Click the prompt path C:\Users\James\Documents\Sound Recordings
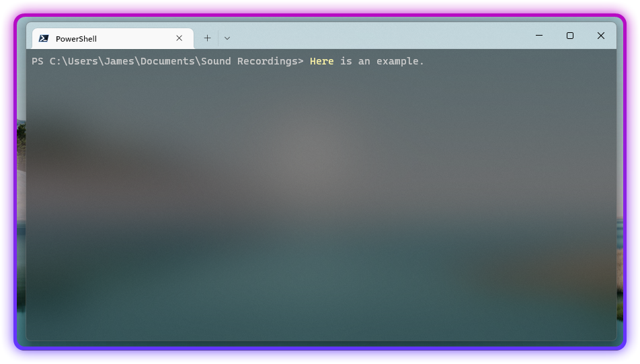The height and width of the screenshot is (364, 640). point(173,61)
